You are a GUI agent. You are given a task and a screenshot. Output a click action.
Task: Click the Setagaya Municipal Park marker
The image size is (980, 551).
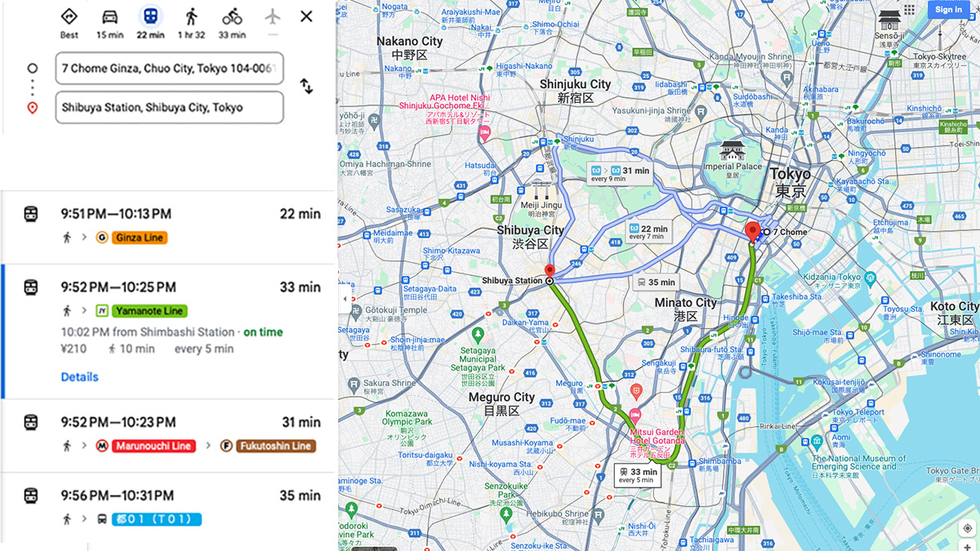[478, 335]
